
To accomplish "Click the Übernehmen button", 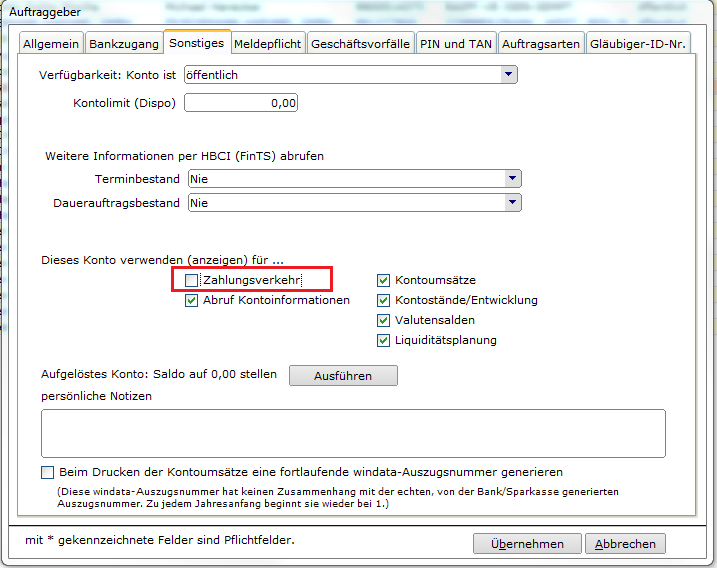I will tap(527, 544).
